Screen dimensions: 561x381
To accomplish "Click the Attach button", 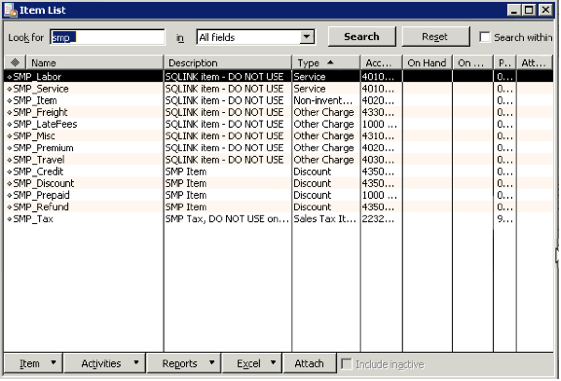I will point(309,363).
